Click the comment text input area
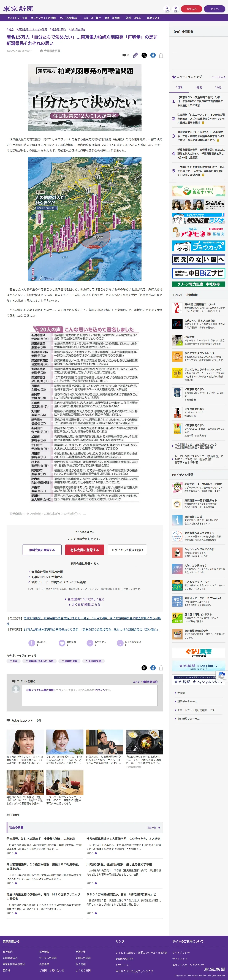 click(x=89, y=695)
